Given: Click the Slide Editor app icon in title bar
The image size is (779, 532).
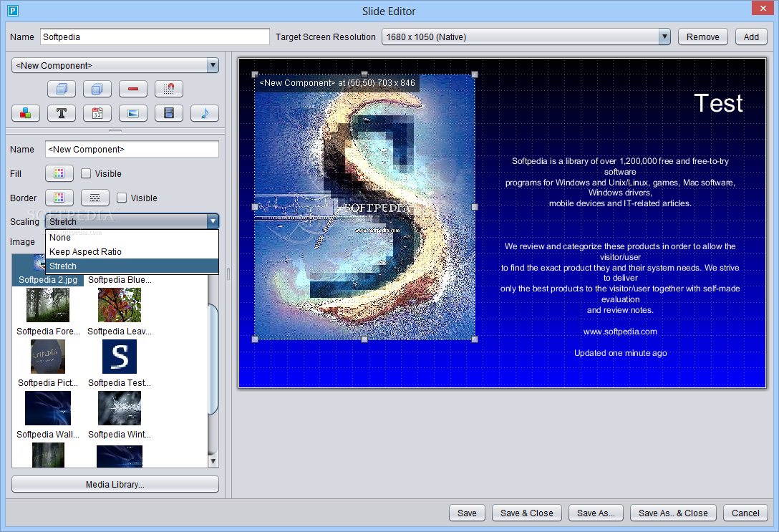Looking at the screenshot, I should coord(13,10).
